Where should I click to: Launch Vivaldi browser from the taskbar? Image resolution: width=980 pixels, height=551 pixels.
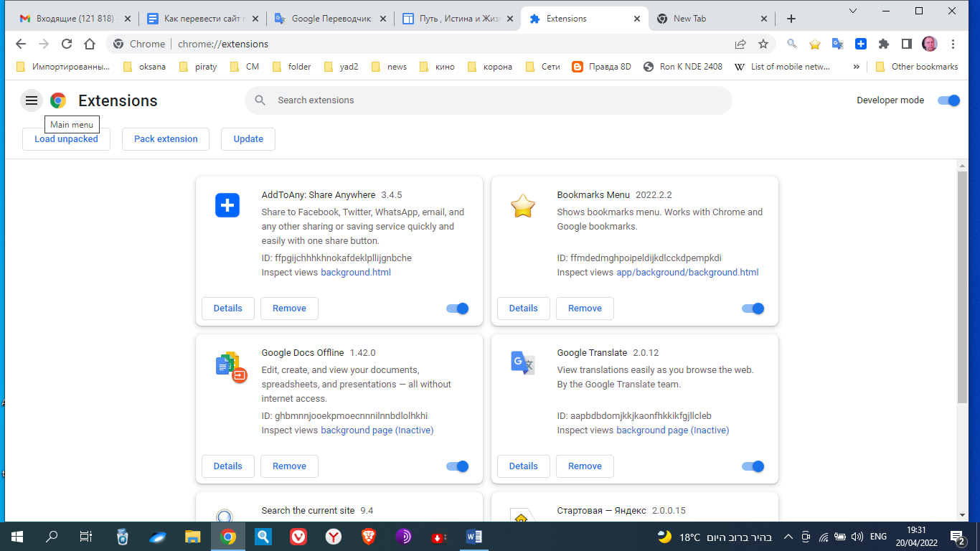[298, 537]
